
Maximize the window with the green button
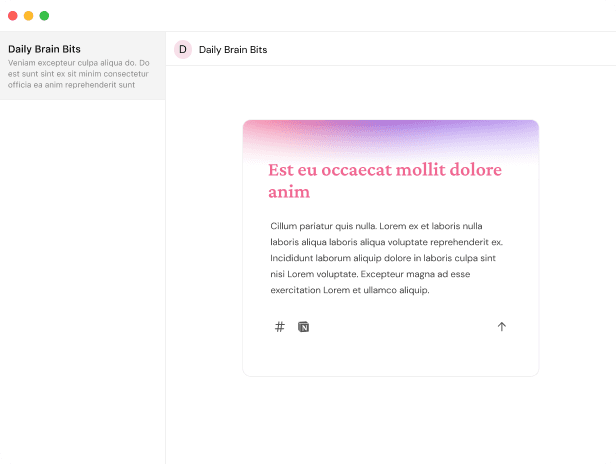coord(44,16)
